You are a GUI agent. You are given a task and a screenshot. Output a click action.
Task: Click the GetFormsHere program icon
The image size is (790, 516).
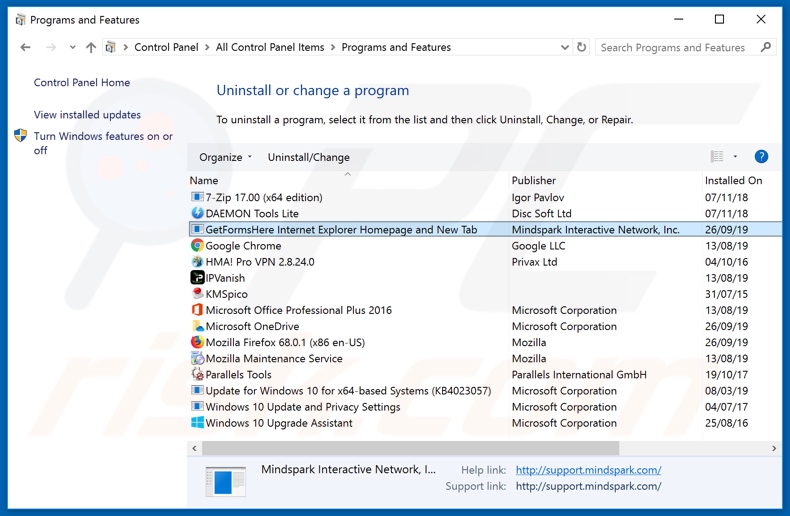point(197,229)
